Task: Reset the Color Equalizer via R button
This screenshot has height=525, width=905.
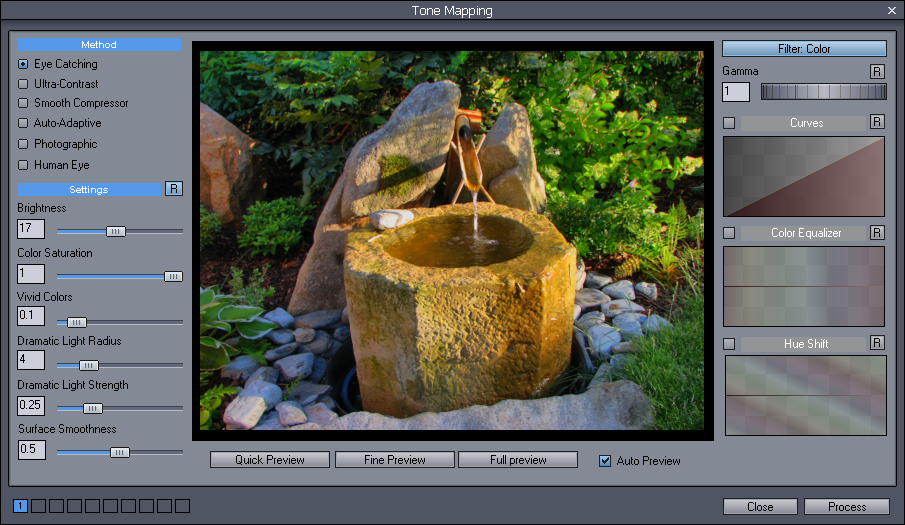Action: [x=877, y=233]
